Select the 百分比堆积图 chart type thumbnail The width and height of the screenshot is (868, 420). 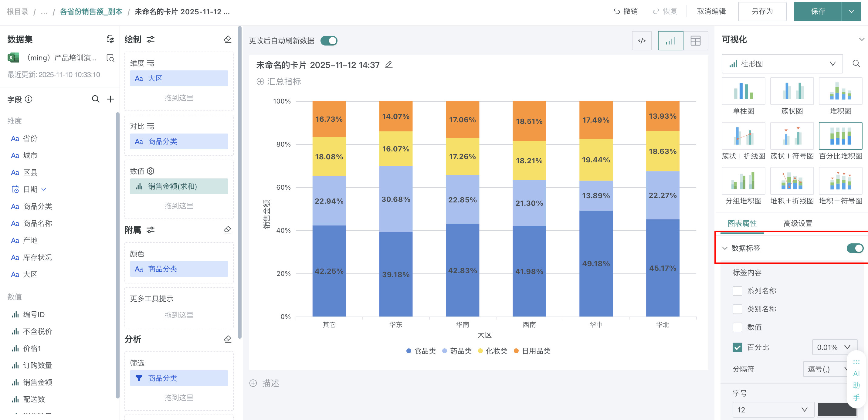point(840,136)
